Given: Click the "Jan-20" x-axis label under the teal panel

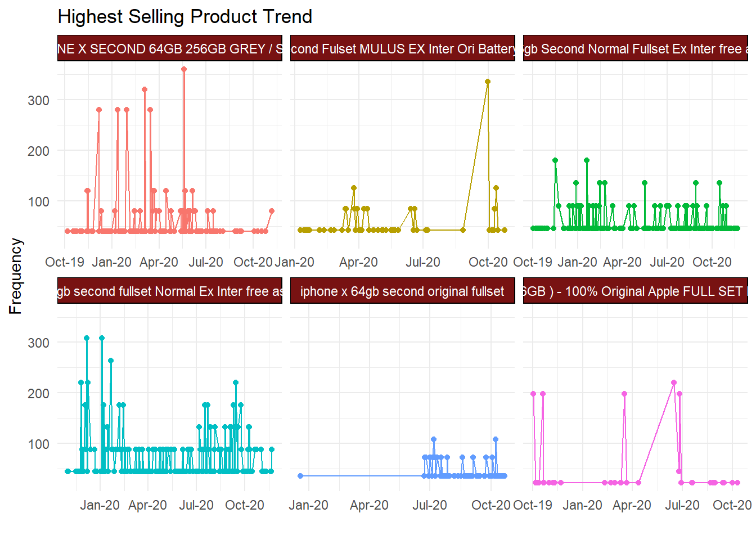Looking at the screenshot, I should pos(100,505).
